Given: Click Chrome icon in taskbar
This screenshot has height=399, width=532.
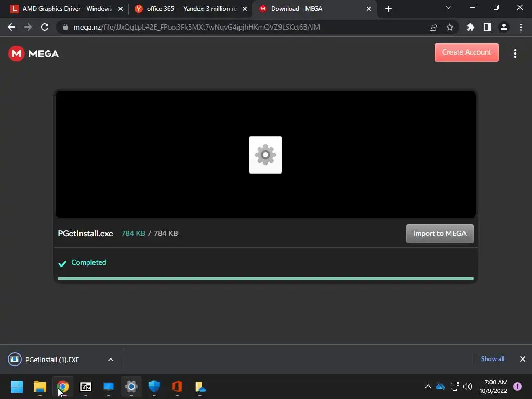Looking at the screenshot, I should [63, 387].
